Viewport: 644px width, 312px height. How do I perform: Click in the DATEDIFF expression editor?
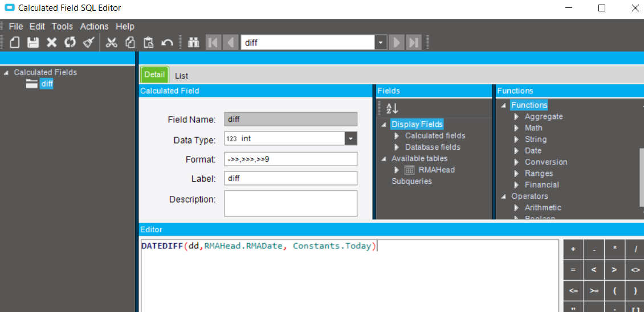click(x=350, y=276)
